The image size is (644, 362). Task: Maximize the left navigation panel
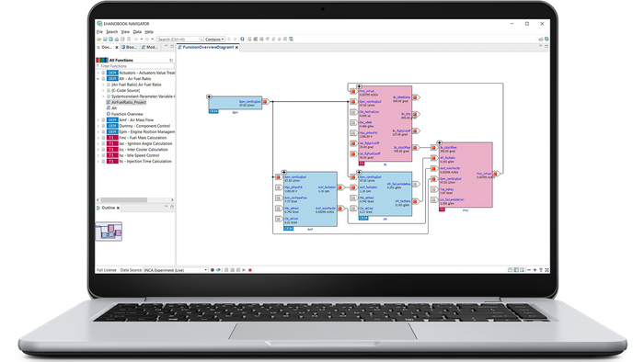[x=172, y=47]
